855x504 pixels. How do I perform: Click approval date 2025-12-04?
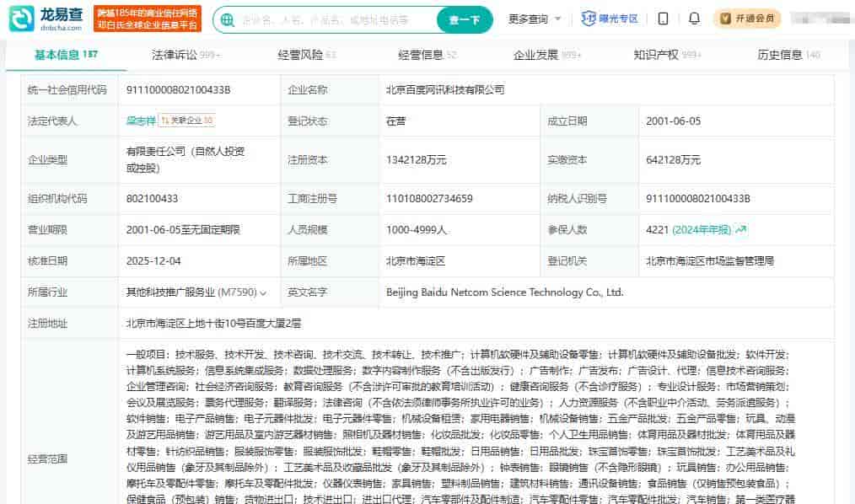(x=153, y=261)
